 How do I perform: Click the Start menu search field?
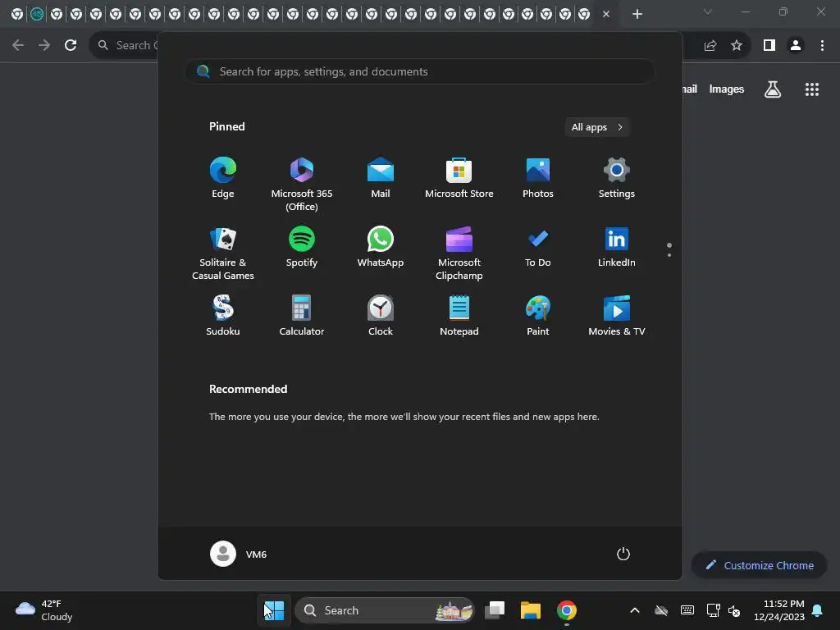point(419,71)
